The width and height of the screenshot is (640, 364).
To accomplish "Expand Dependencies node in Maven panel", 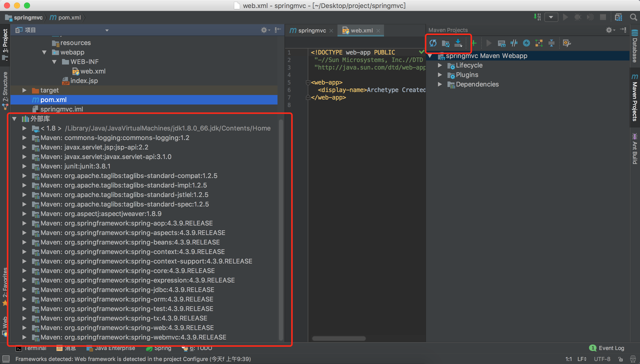I will 440,84.
